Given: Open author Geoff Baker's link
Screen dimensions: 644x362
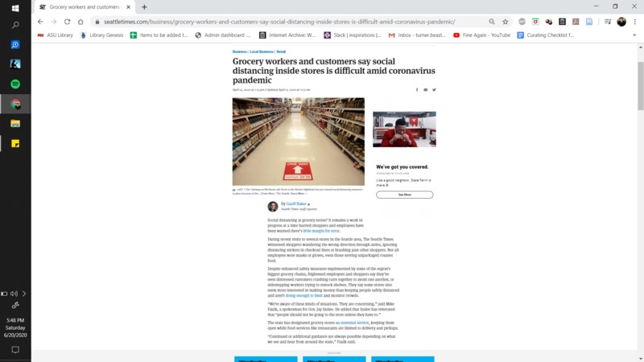Looking at the screenshot, I should coord(296,204).
